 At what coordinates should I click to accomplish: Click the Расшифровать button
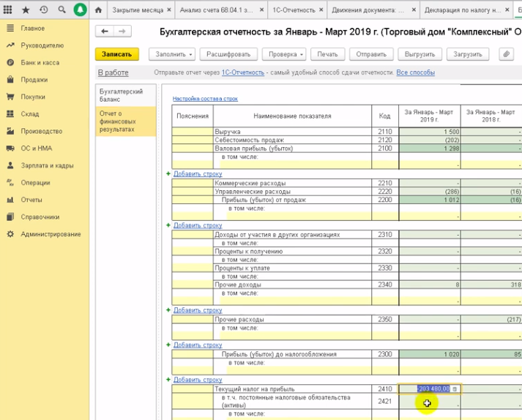coord(228,54)
